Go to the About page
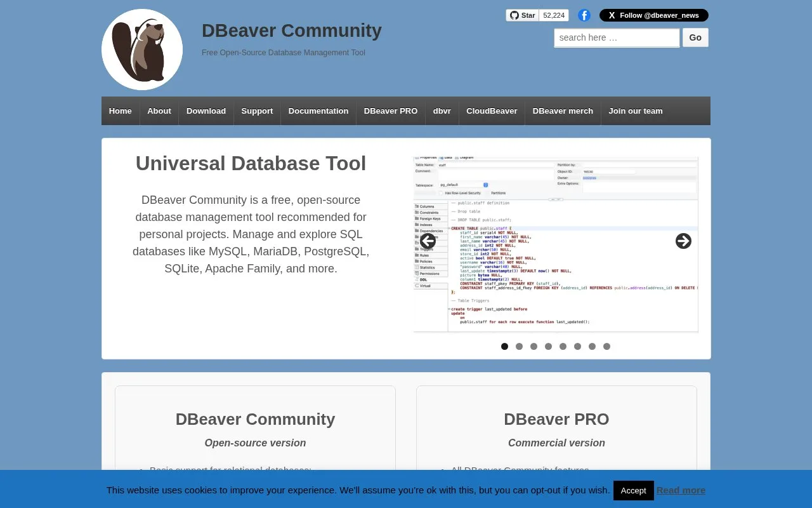Viewport: 812px width, 508px height. click(x=159, y=111)
